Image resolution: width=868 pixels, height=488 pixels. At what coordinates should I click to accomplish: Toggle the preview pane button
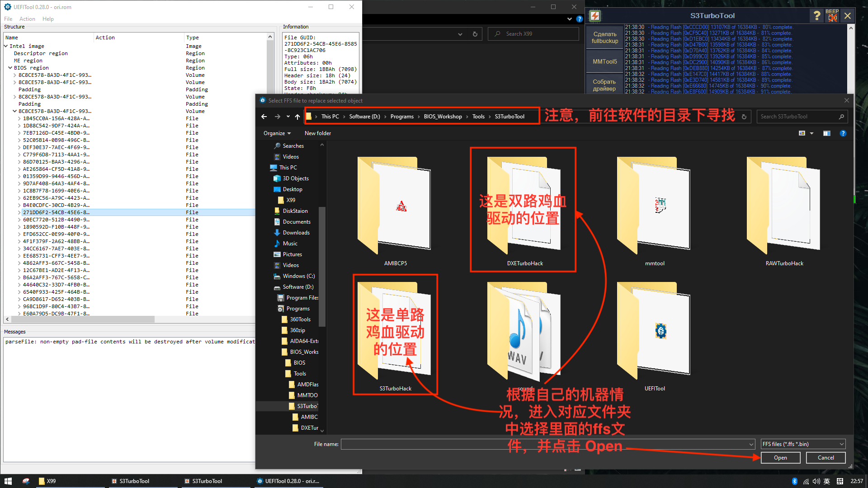[826, 133]
